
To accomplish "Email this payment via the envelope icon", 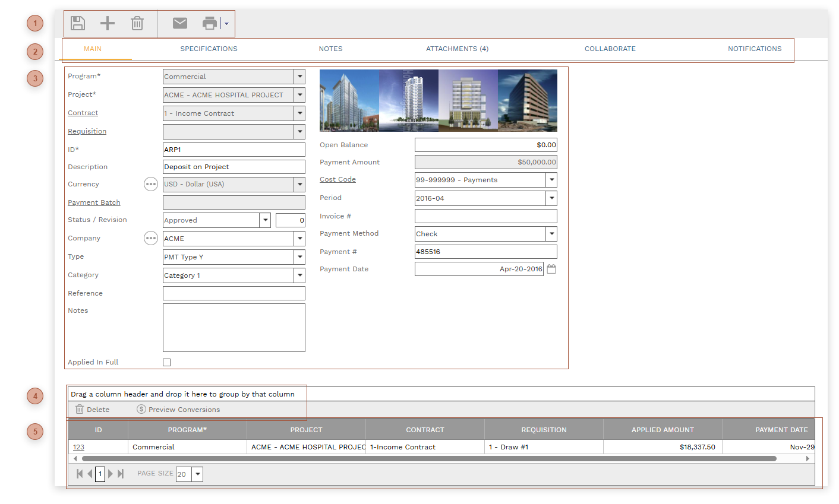I will pos(179,23).
